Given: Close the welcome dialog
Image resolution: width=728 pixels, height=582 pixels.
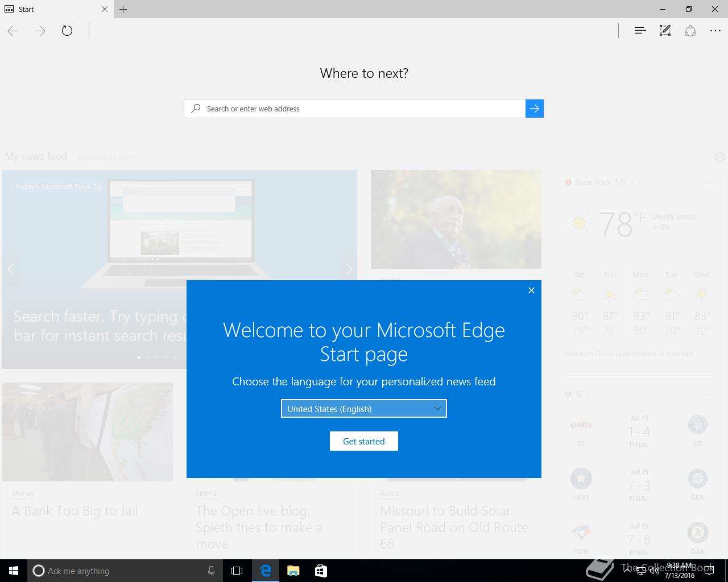Looking at the screenshot, I should (531, 290).
